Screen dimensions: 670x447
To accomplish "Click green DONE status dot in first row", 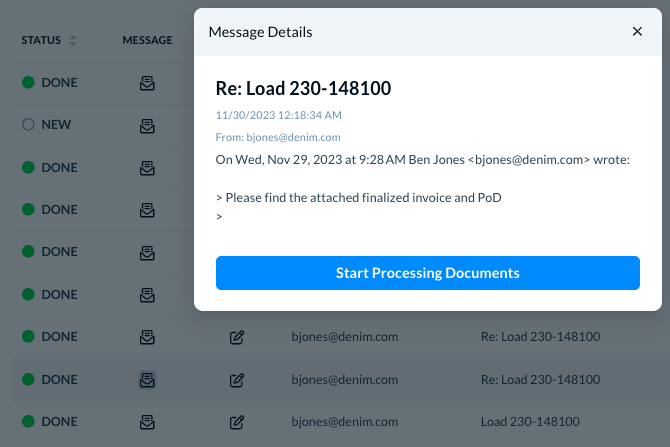I will [28, 82].
